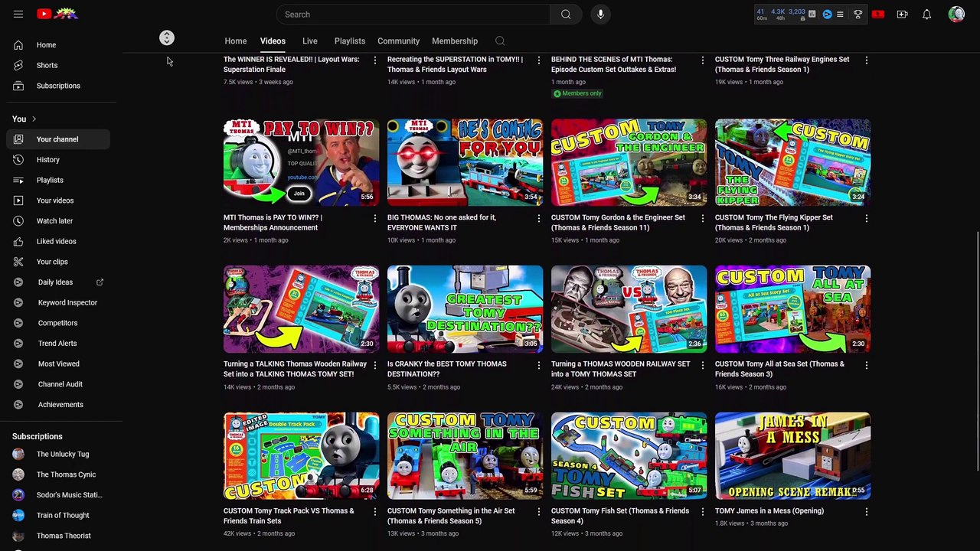
Task: Click round up-down toggle above sidebar
Action: [x=166, y=37]
